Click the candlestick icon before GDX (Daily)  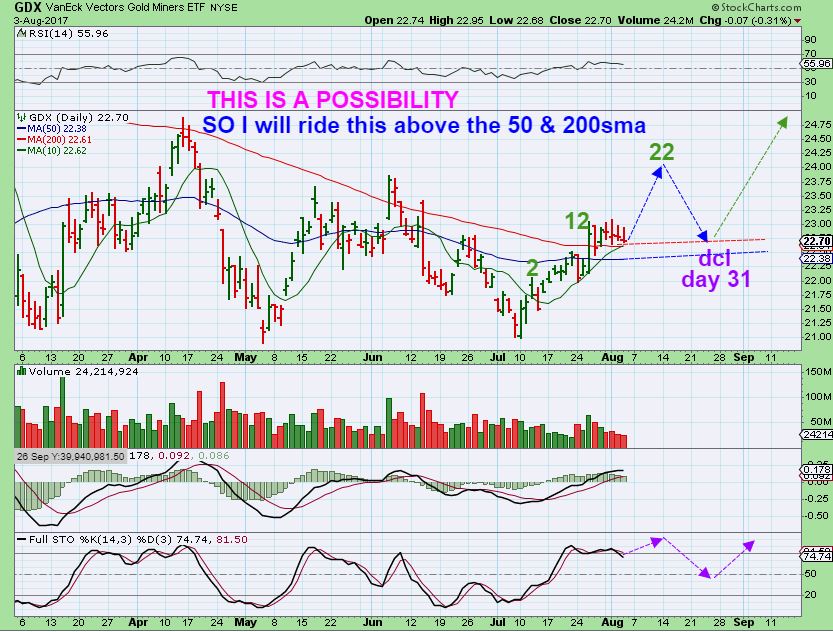coord(22,117)
